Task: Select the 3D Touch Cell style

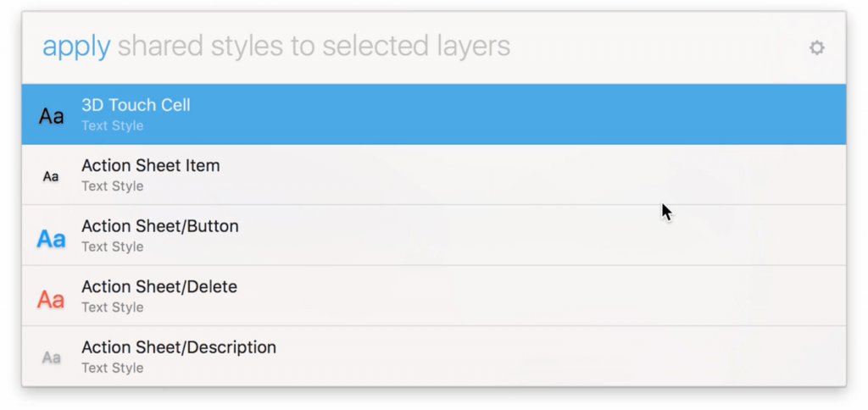Action: pos(136,106)
